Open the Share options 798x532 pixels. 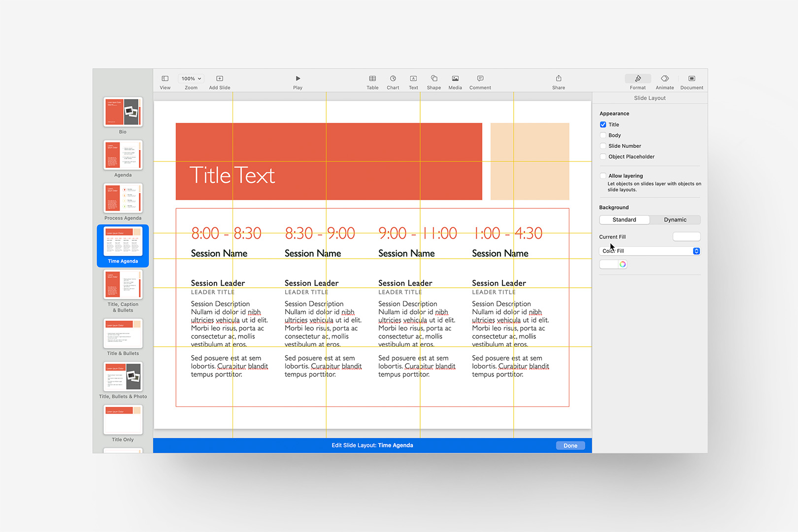click(558, 81)
